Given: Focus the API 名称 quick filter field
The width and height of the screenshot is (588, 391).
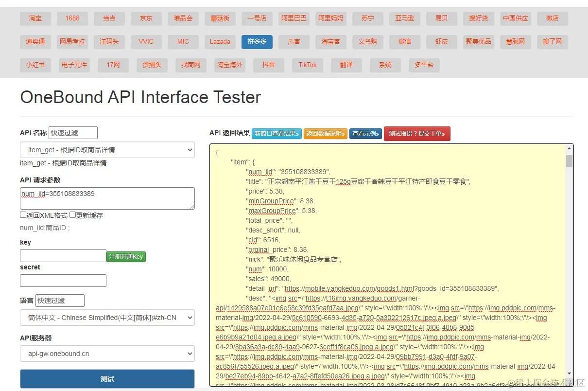Looking at the screenshot, I should [73, 133].
